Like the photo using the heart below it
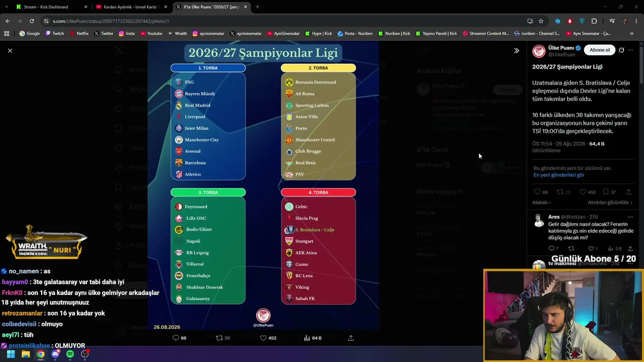 click(x=263, y=338)
